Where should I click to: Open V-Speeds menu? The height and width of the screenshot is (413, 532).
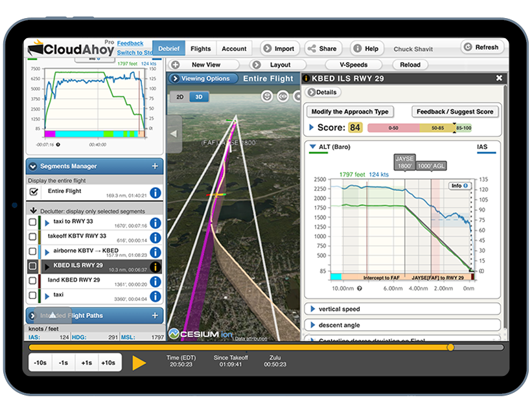[x=354, y=65]
